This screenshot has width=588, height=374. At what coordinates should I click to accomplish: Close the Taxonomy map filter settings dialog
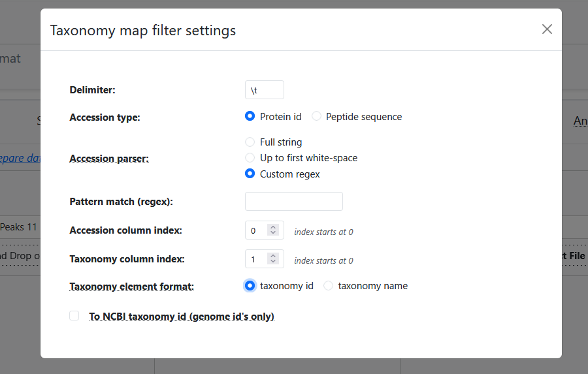click(547, 29)
